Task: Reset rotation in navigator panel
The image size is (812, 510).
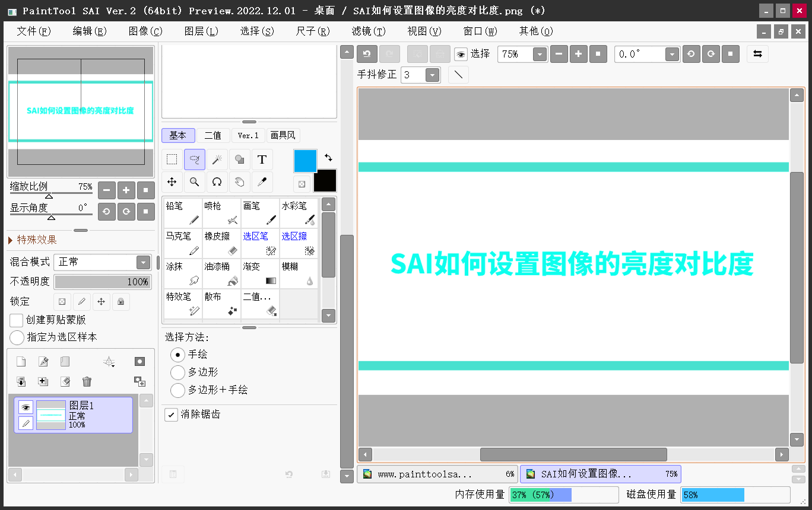Action: click(x=146, y=211)
